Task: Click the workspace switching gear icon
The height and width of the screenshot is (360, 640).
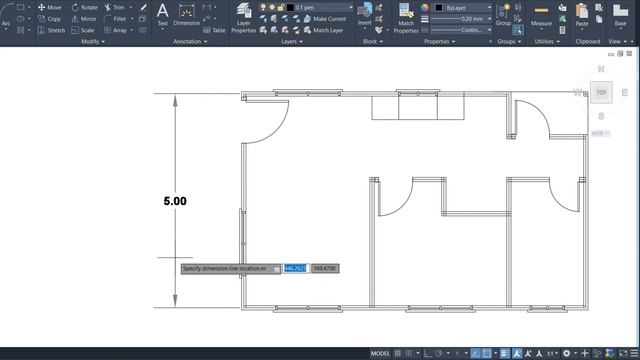Action: [x=567, y=353]
